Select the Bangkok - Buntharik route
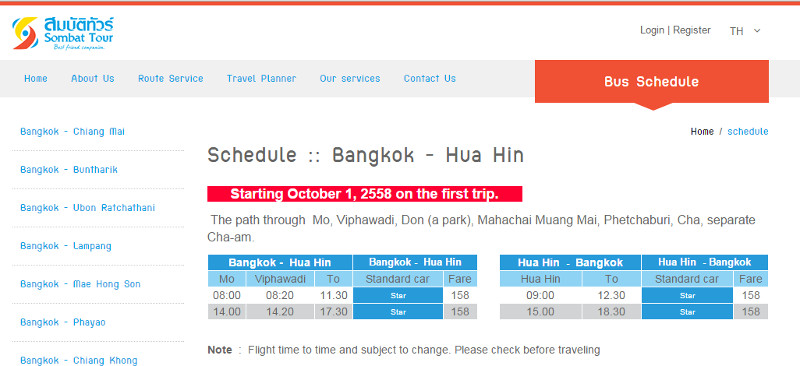Viewport: 800px width, 366px height. pyautogui.click(x=69, y=169)
